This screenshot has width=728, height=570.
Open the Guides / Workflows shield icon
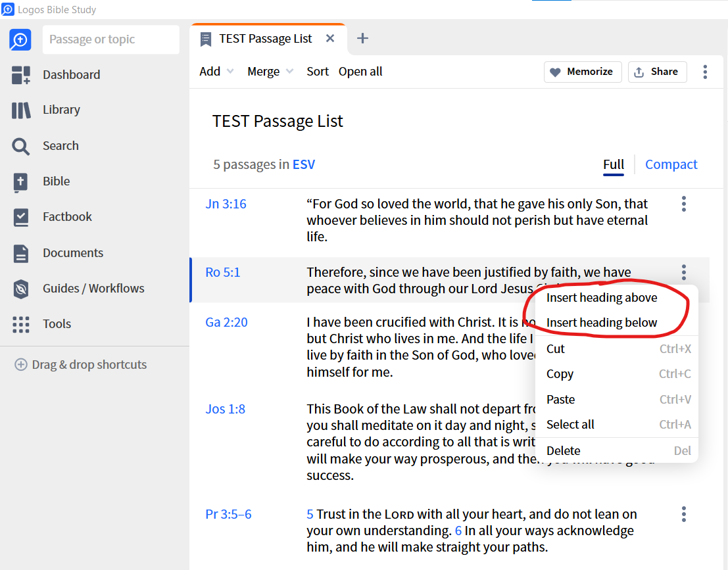click(x=21, y=289)
